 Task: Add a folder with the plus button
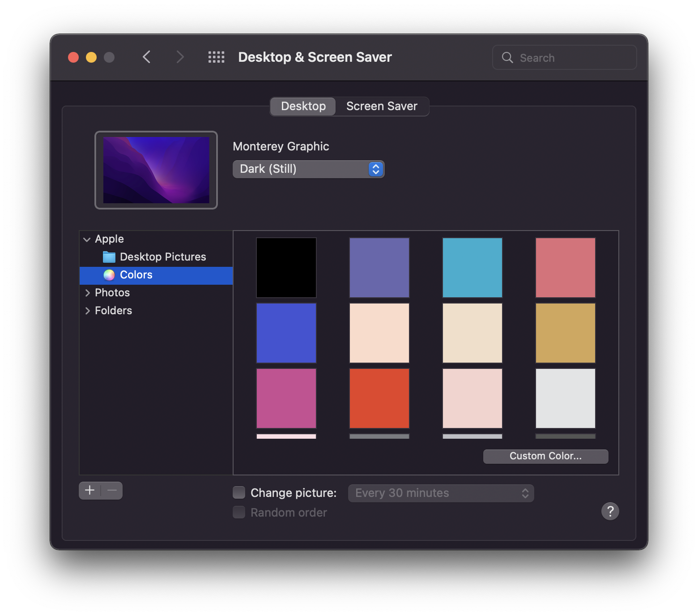coord(90,490)
